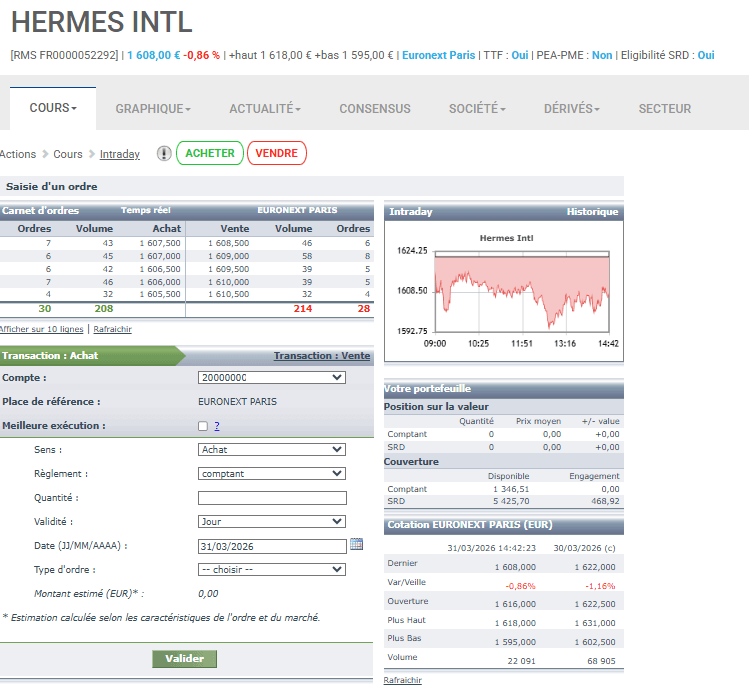Open the ACTUALITÉ menu tab

pos(265,109)
